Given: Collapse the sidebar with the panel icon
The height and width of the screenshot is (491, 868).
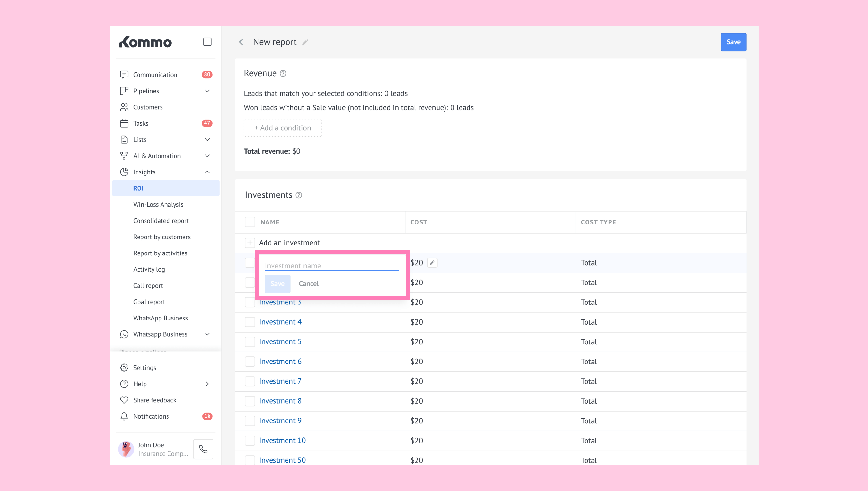Looking at the screenshot, I should (207, 42).
